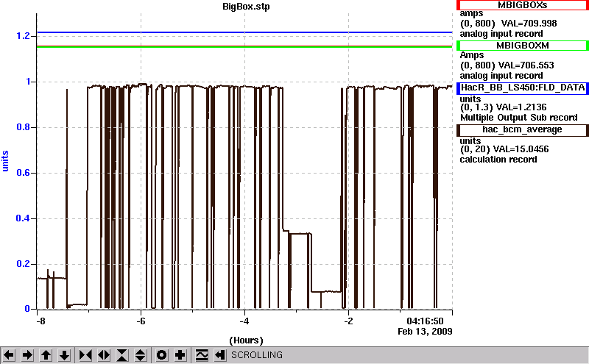
Task: Click the VAL=15.0456 readout
Action: 521,149
